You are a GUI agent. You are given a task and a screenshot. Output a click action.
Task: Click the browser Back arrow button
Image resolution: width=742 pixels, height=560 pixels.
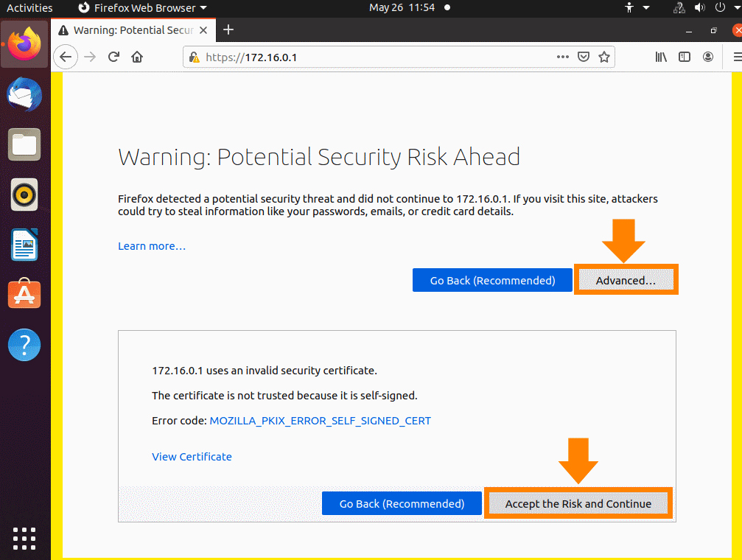pyautogui.click(x=66, y=57)
